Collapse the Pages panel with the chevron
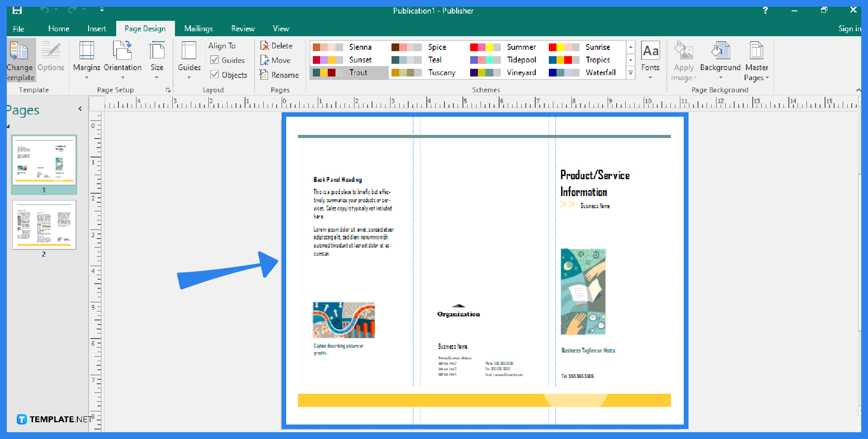 (80, 109)
